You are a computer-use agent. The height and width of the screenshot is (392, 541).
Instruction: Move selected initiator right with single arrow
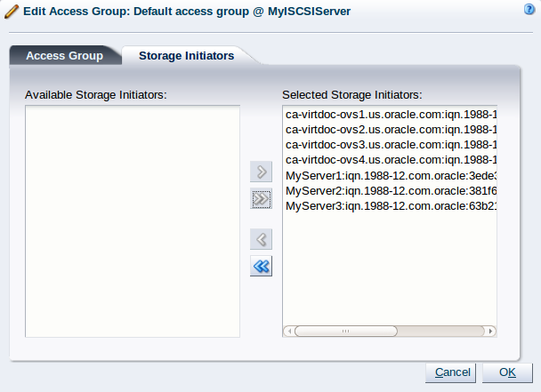pos(261,172)
